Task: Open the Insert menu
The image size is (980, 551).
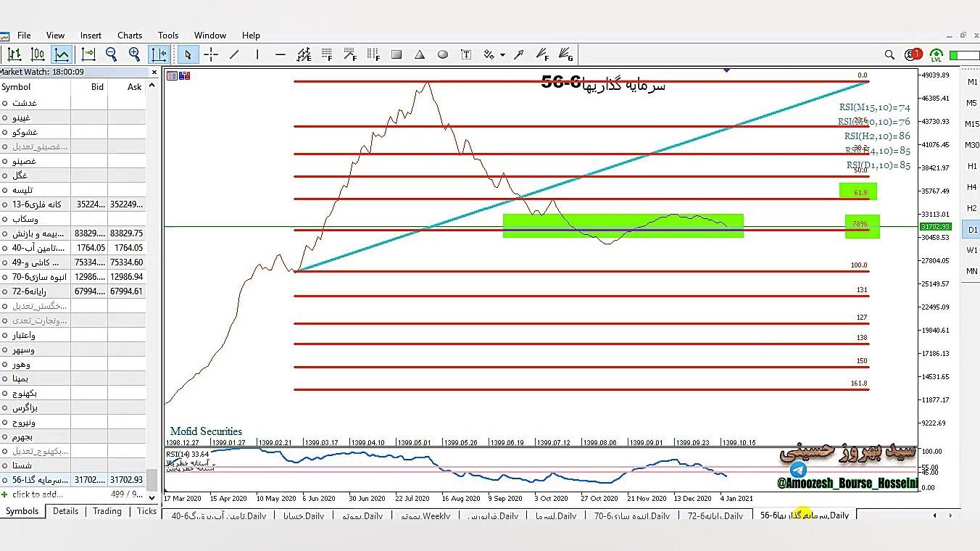Action: pyautogui.click(x=91, y=35)
